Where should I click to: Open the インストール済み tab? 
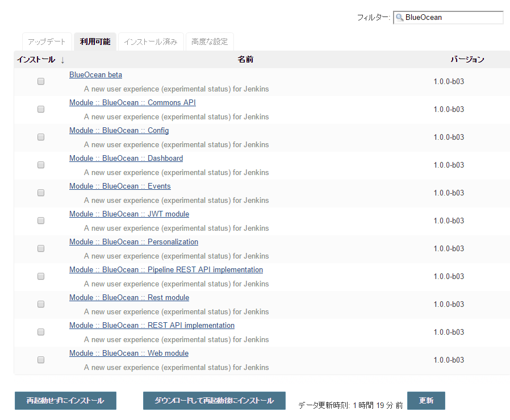tap(151, 41)
